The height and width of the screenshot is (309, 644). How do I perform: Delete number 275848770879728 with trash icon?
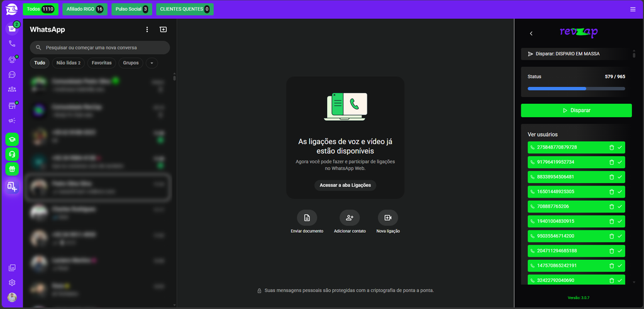611,147
